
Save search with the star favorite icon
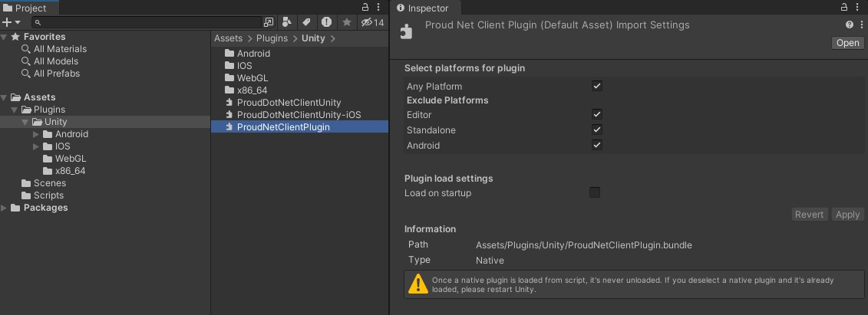point(346,22)
